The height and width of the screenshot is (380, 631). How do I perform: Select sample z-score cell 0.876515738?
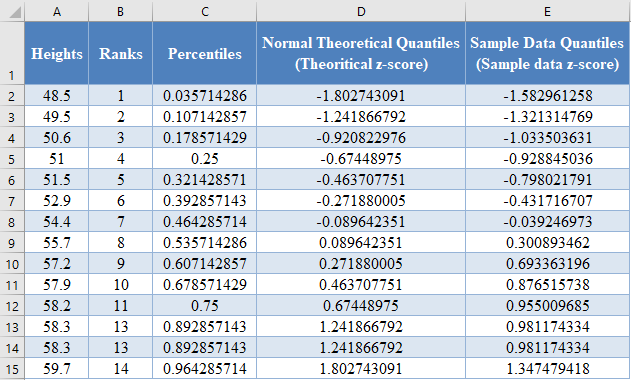(547, 285)
